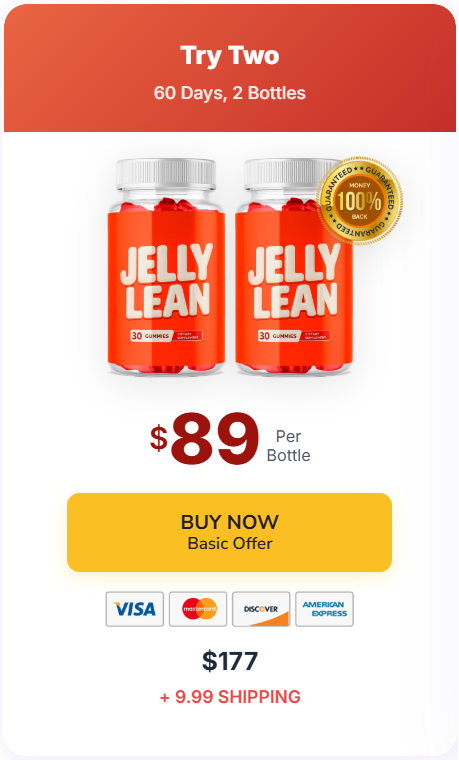
Task: Click the Try Two heading
Action: click(x=230, y=55)
